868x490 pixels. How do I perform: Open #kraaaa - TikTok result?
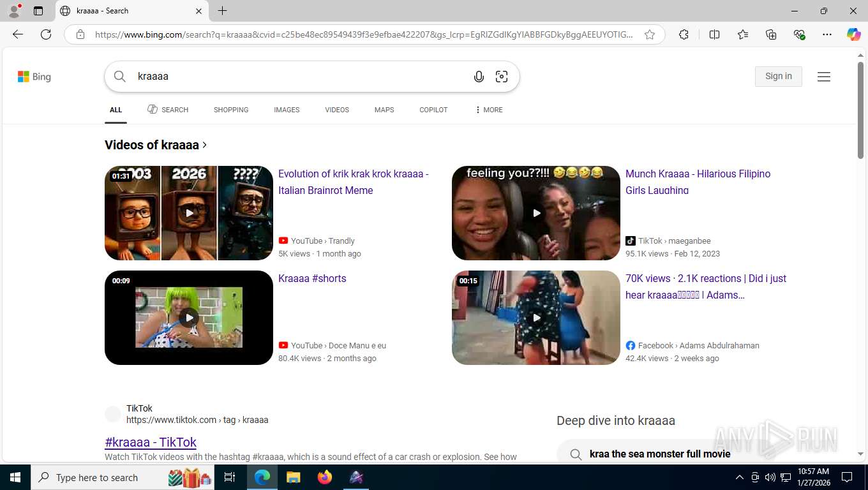point(151,442)
